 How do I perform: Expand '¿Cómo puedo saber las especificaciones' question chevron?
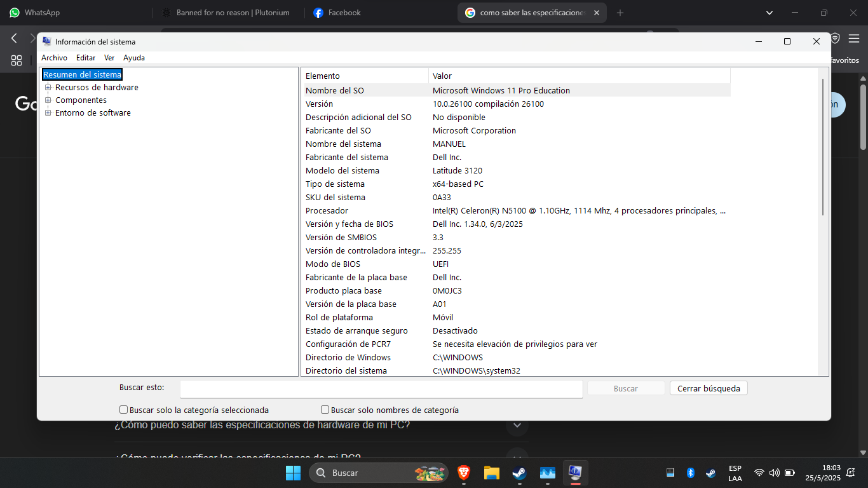pyautogui.click(x=517, y=425)
